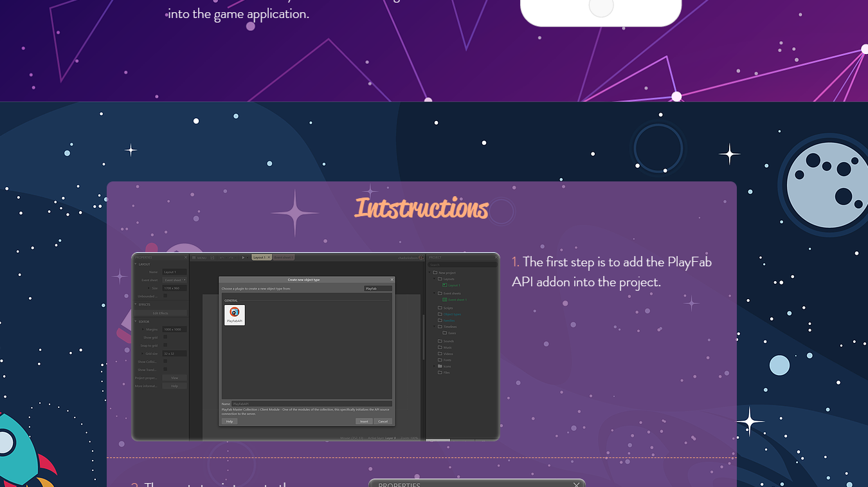
Task: Switch to the Layout 1 tab
Action: pos(262,257)
